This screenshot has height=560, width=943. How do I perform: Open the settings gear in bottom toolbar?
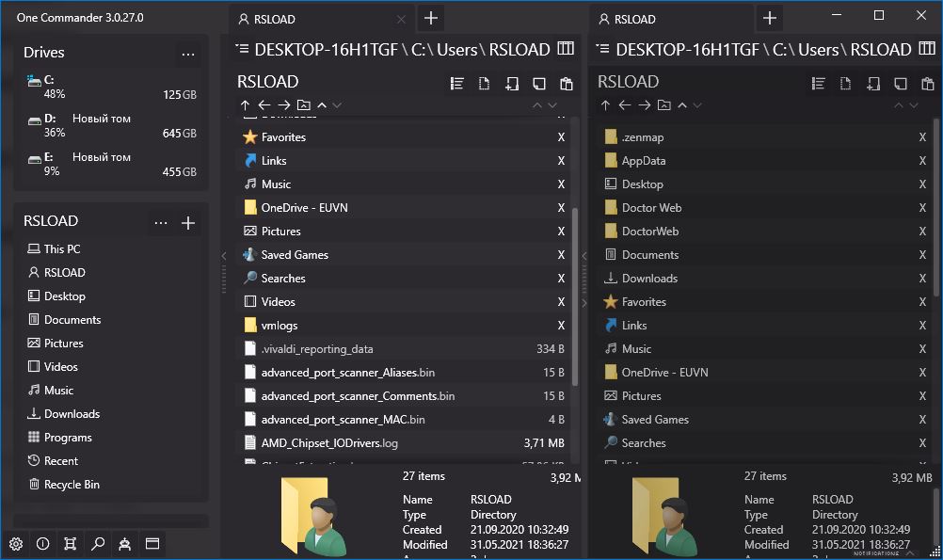tap(16, 544)
